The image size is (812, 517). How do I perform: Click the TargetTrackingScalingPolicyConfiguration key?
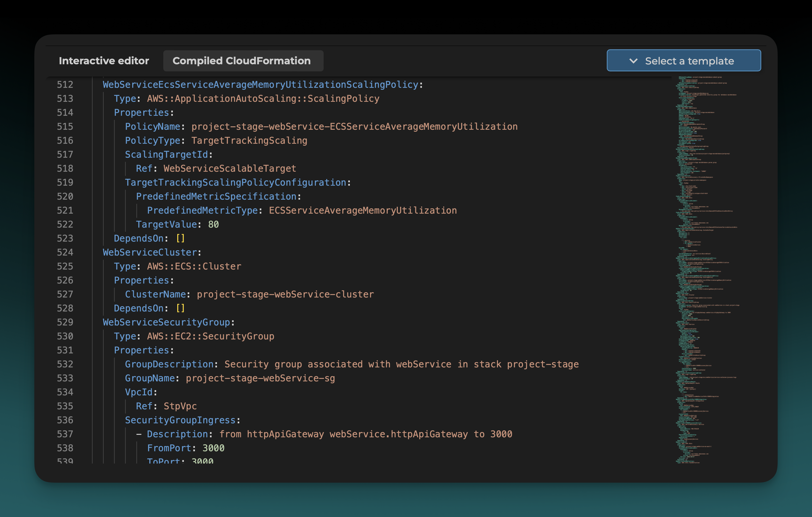[x=235, y=183]
